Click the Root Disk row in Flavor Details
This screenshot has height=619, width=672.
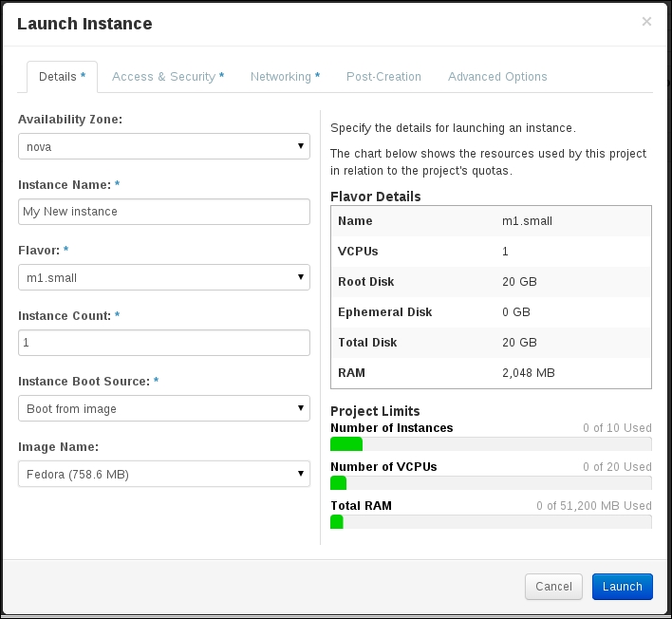[491, 282]
